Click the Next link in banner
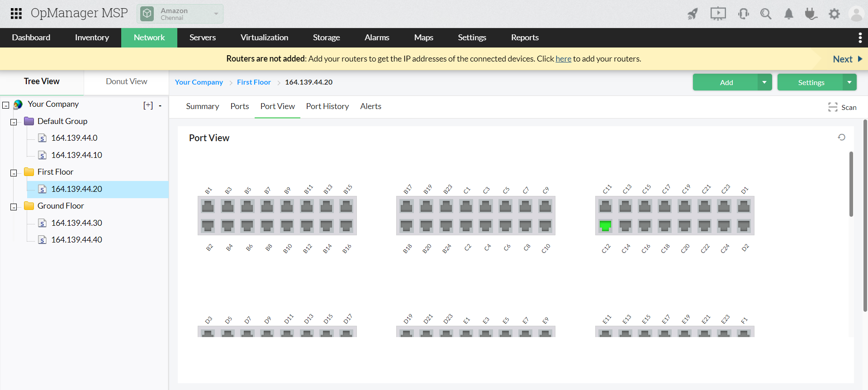868x390 pixels. point(847,59)
